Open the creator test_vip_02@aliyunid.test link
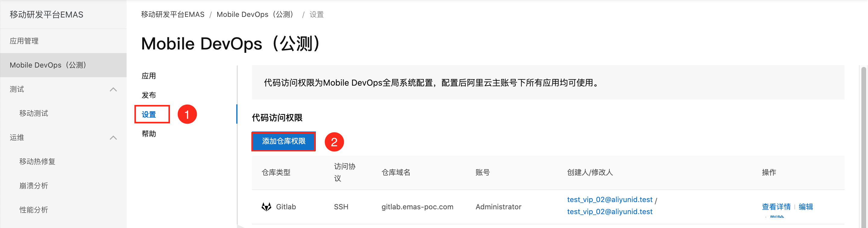The height and width of the screenshot is (228, 868). pos(609,200)
